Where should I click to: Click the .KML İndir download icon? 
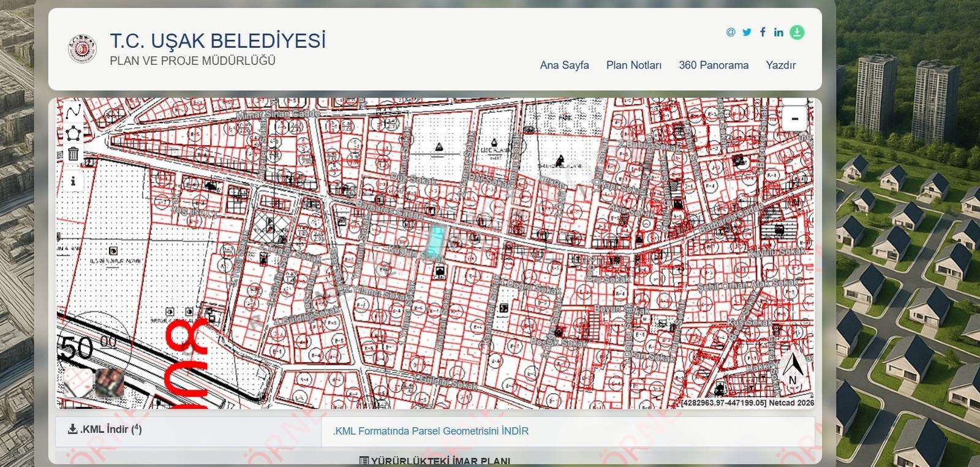pos(72,429)
